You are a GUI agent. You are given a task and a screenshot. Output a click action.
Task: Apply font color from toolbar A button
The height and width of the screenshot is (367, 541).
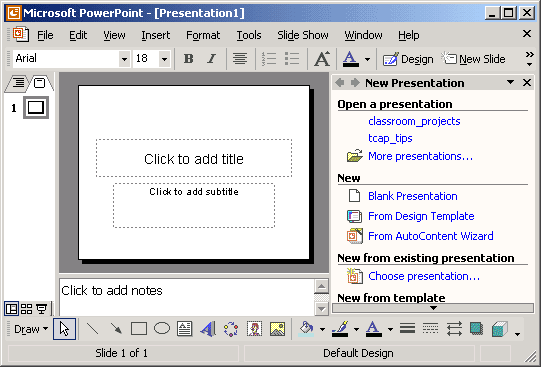point(351,59)
